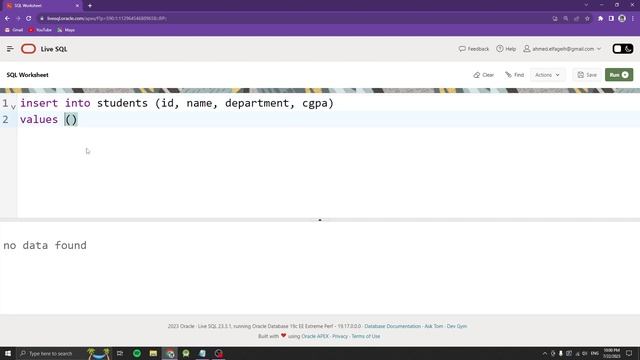The image size is (640, 360).
Task: Open Spotify from the taskbar
Action: point(137,353)
